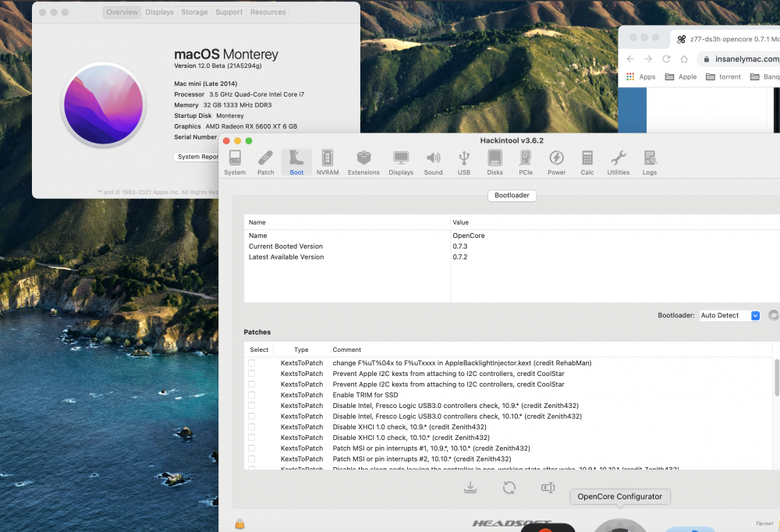Open the Patch section in Hackintool

[x=266, y=163]
